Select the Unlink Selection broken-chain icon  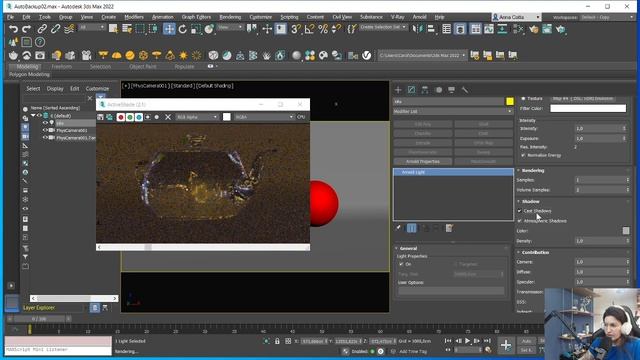[x=55, y=29]
